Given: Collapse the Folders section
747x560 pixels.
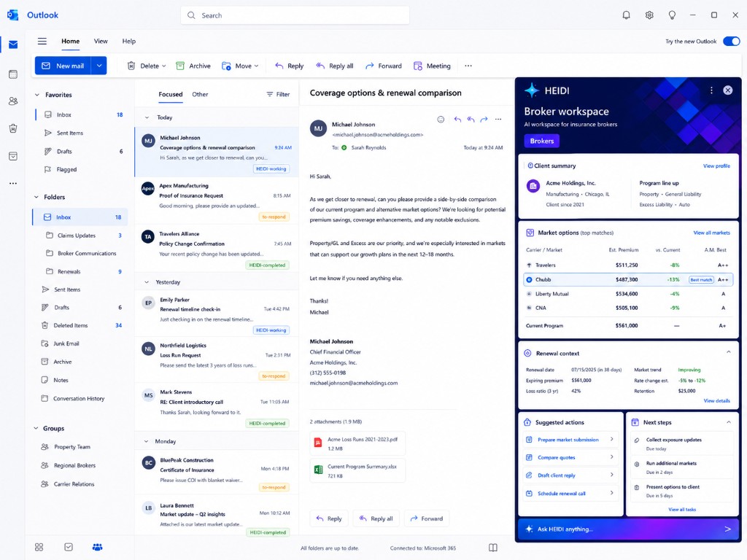Looking at the screenshot, I should pyautogui.click(x=36, y=197).
